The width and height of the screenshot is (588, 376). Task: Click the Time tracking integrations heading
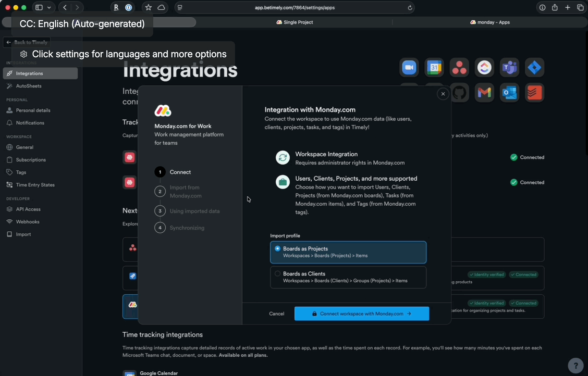[162, 334]
